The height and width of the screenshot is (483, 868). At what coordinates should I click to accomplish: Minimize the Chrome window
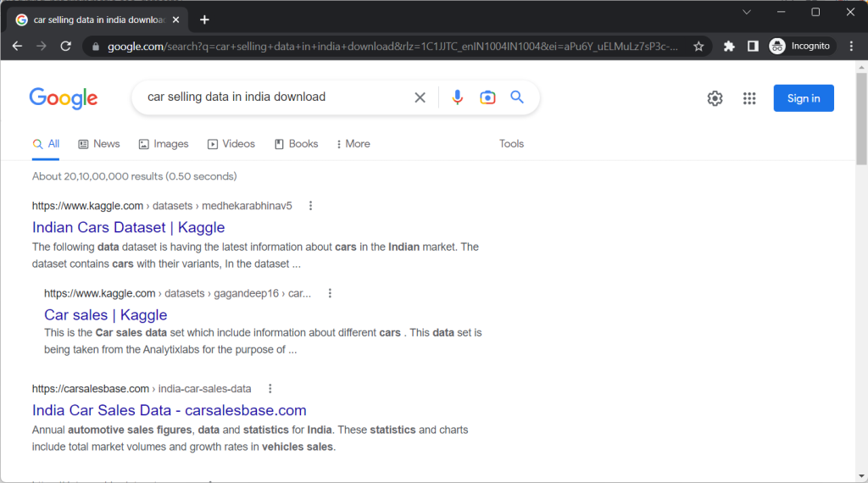pyautogui.click(x=781, y=12)
